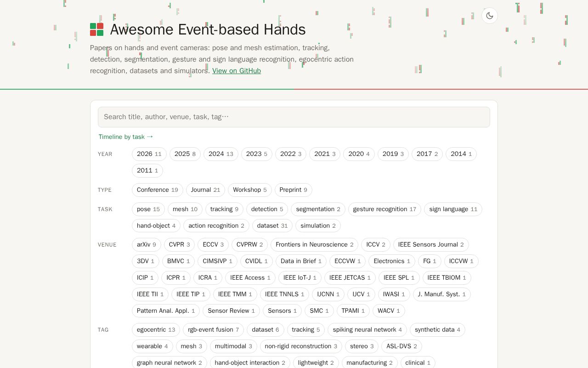Viewport: 588px width, 368px height.
Task: Filter tasks by mesh in Task row
Action: click(x=185, y=209)
